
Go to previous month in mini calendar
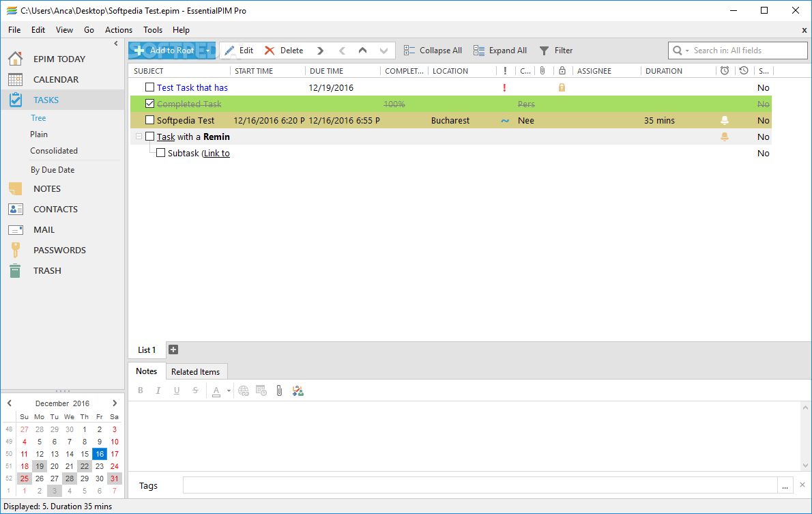click(x=10, y=403)
